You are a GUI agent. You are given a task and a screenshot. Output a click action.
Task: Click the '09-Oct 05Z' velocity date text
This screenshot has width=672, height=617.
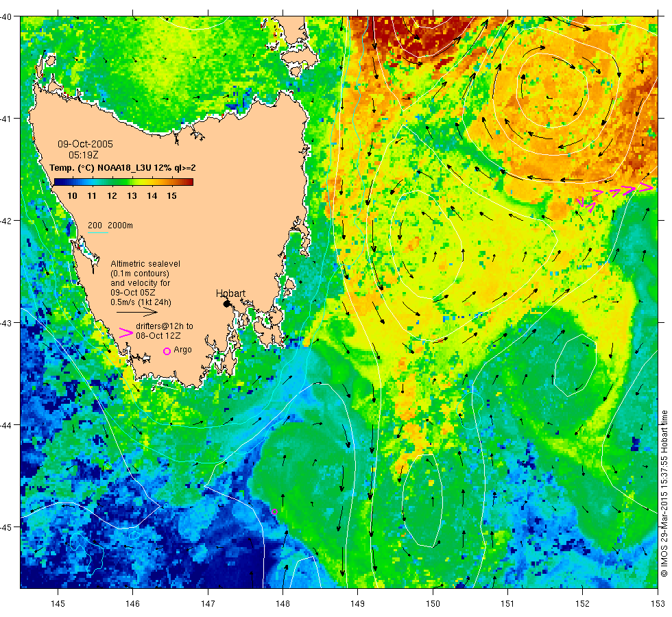coord(133,293)
